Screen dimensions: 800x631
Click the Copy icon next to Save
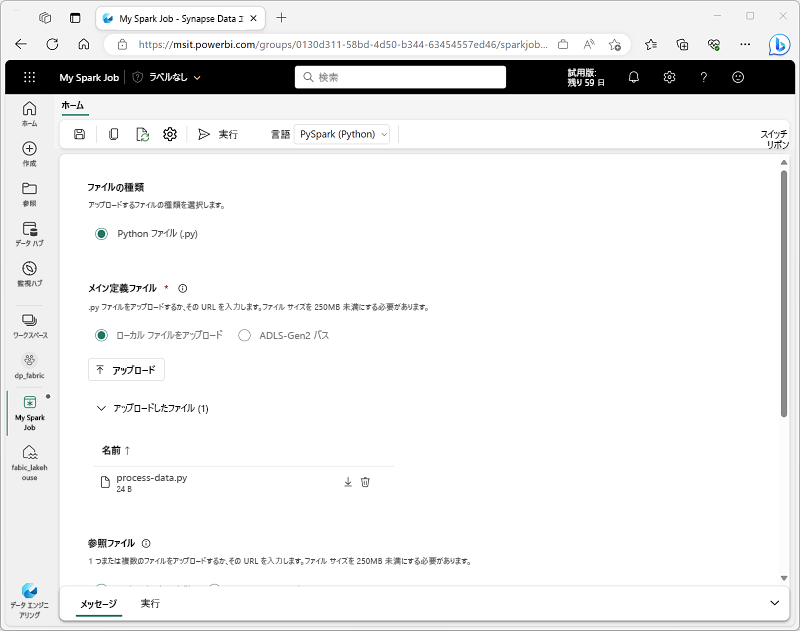tap(112, 133)
